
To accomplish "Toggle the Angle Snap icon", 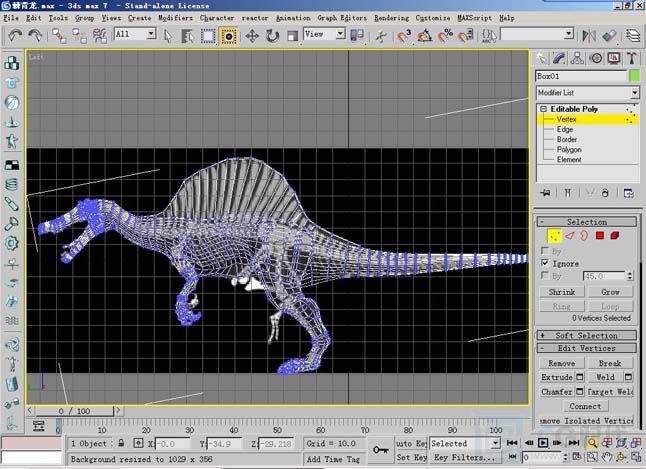I will point(425,36).
